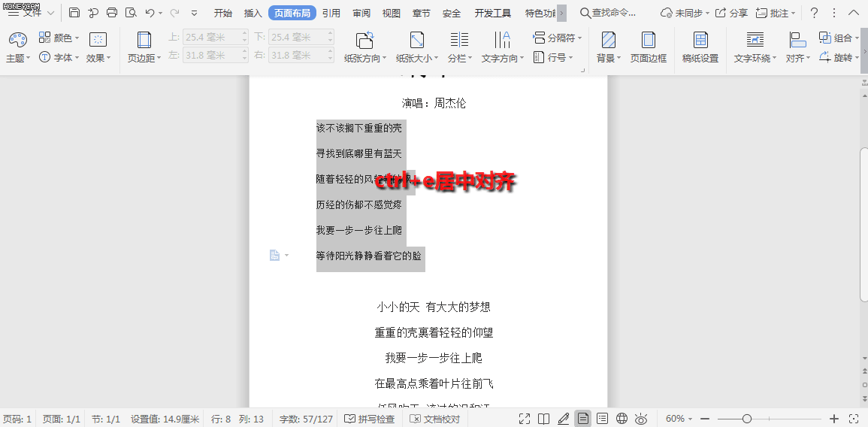Open the customize quick access toolbar arrow
Screen dimensions: 868x427
tap(195, 13)
